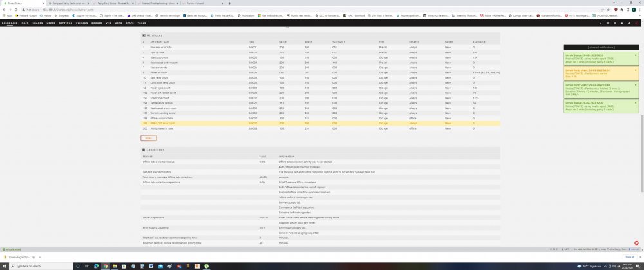Open Microsoft Word from the taskbar
The image size is (644, 270).
click(x=151, y=266)
